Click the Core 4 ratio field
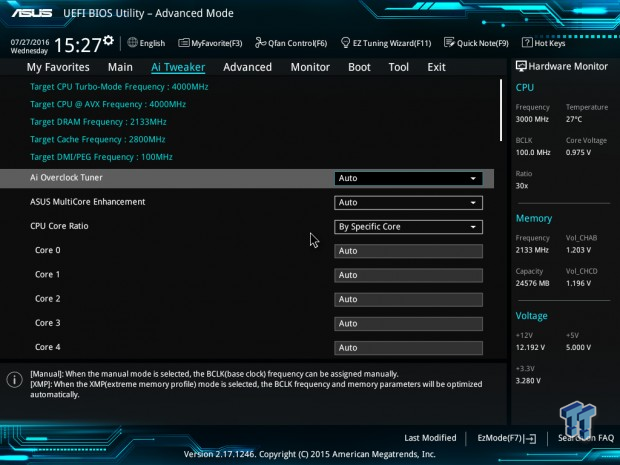Image resolution: width=620 pixels, height=465 pixels. click(408, 348)
